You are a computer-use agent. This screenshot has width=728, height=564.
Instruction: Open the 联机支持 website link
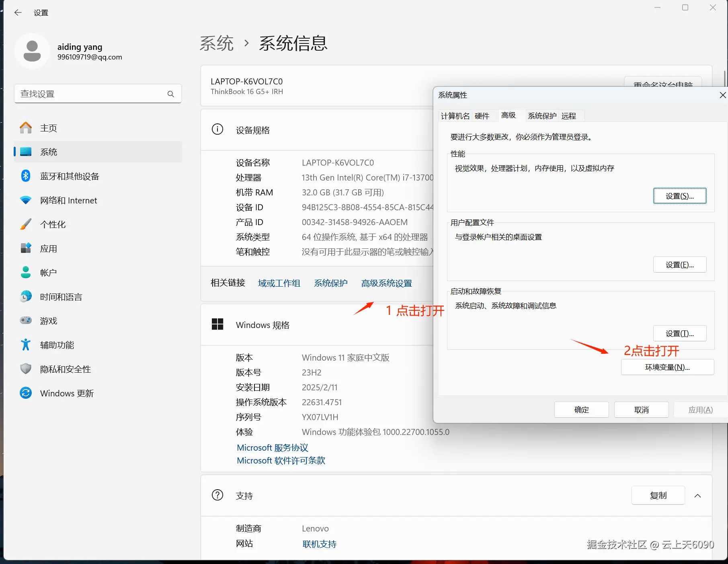tap(320, 544)
